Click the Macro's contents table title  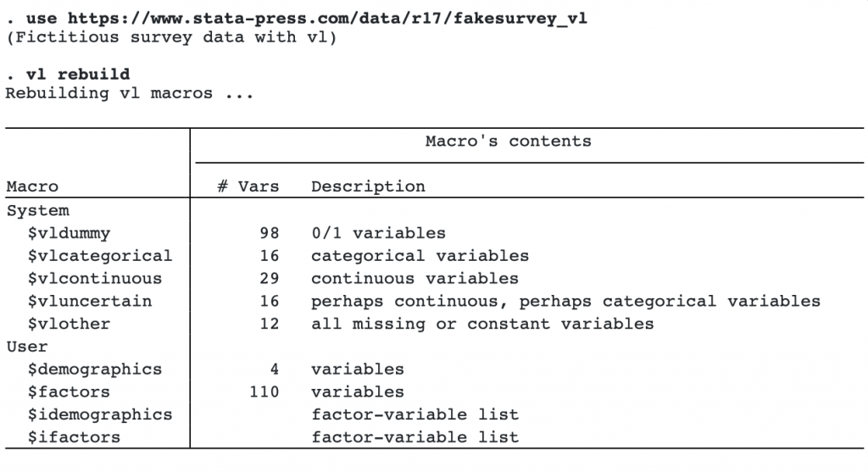tap(509, 142)
